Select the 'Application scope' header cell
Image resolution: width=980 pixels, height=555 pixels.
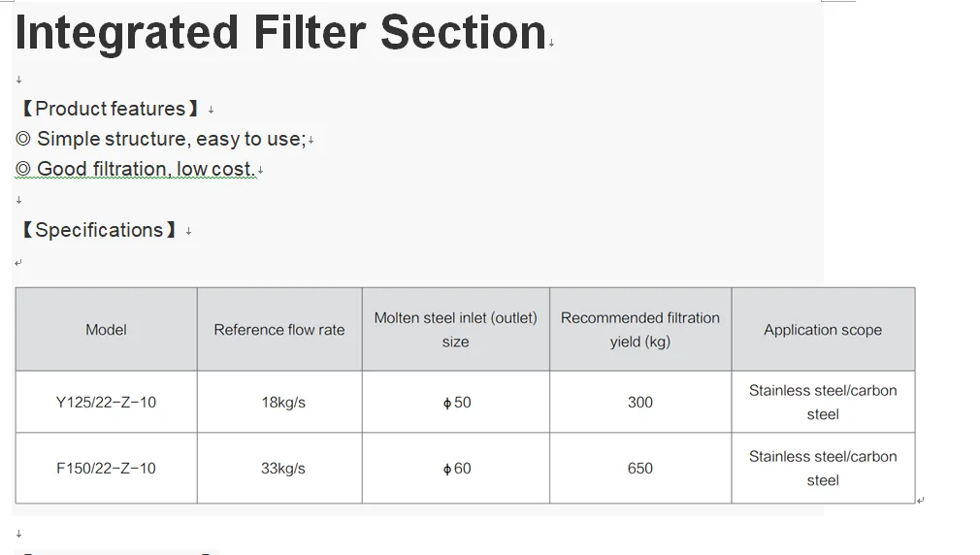822,330
